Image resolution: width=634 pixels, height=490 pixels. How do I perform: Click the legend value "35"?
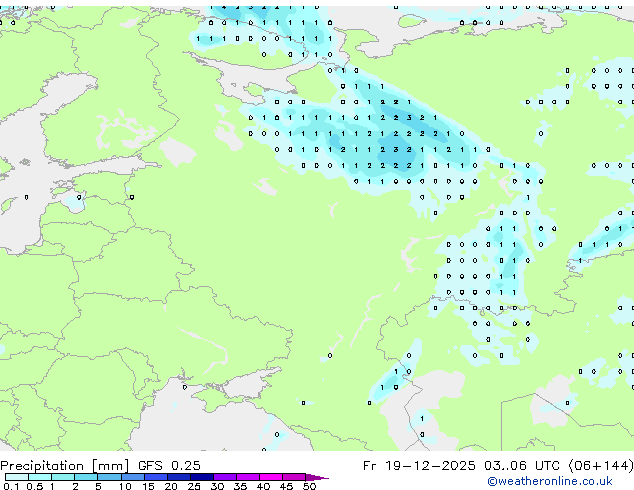(x=240, y=486)
